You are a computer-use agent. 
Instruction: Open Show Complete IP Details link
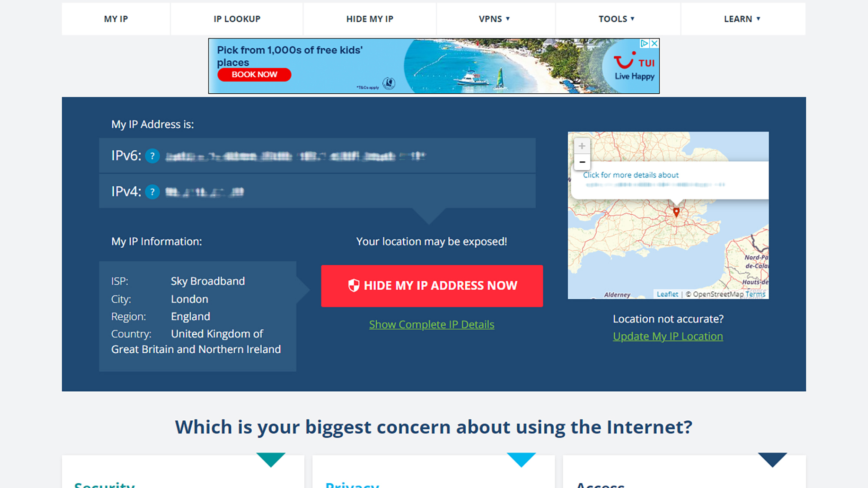pos(432,324)
